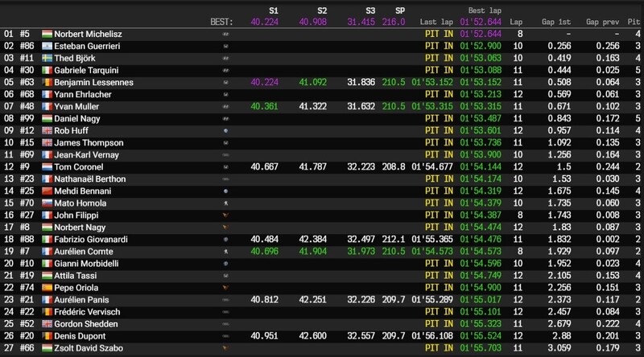The width and height of the screenshot is (644, 357).
Task: Click the purple 40.224 S1 time for Lessennes
Action: tap(264, 82)
